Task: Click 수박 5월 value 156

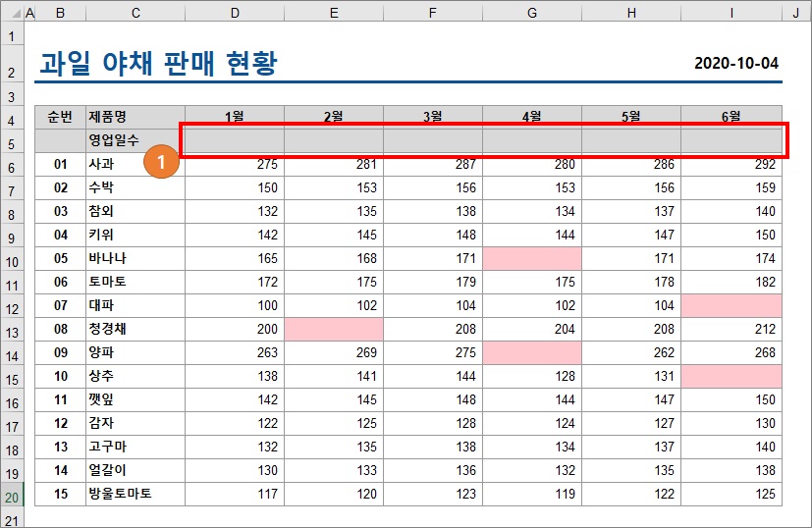Action: 631,187
